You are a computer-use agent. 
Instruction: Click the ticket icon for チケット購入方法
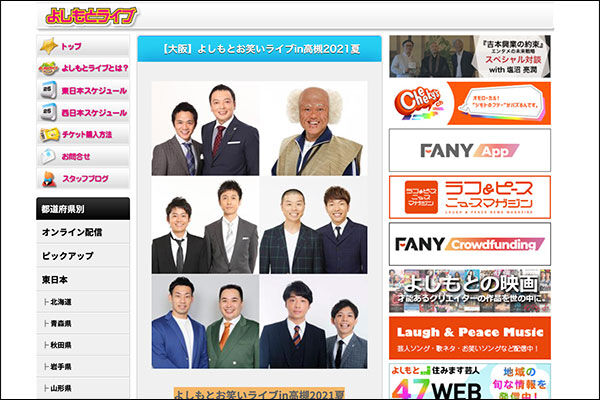pos(49,134)
